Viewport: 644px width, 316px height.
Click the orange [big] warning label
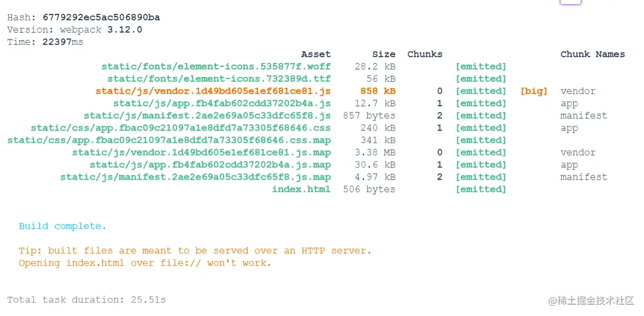(x=534, y=91)
